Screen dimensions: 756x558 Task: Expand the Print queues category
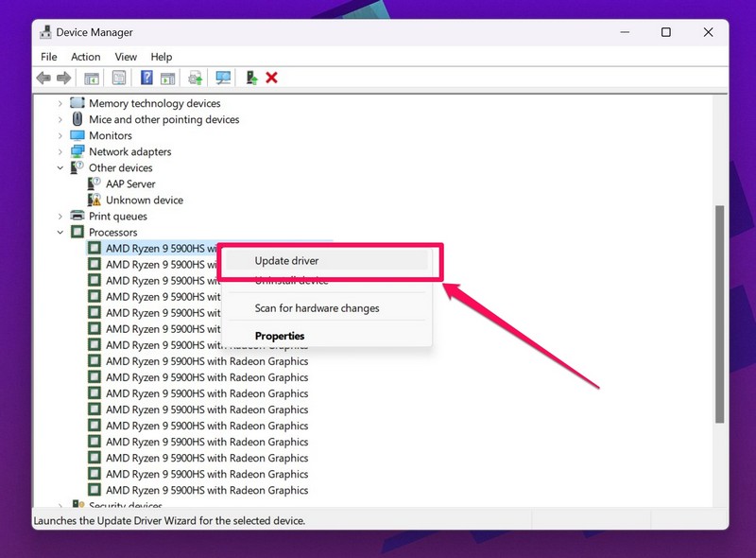[60, 217]
